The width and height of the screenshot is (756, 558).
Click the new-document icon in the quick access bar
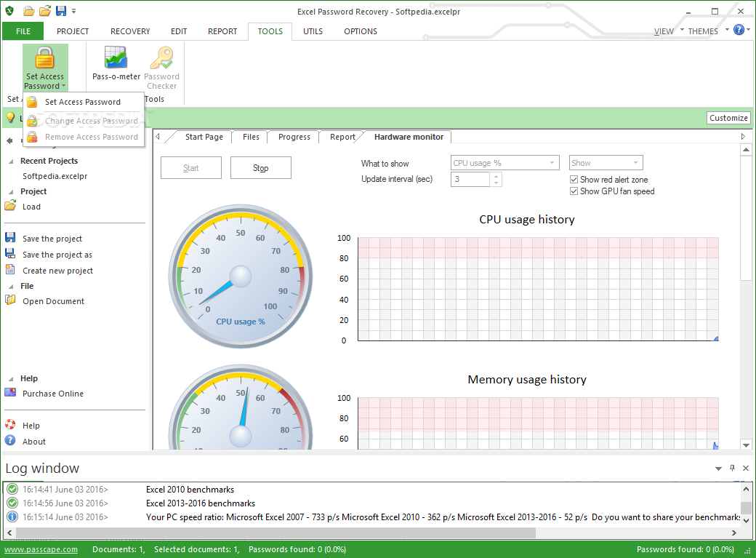pyautogui.click(x=29, y=11)
